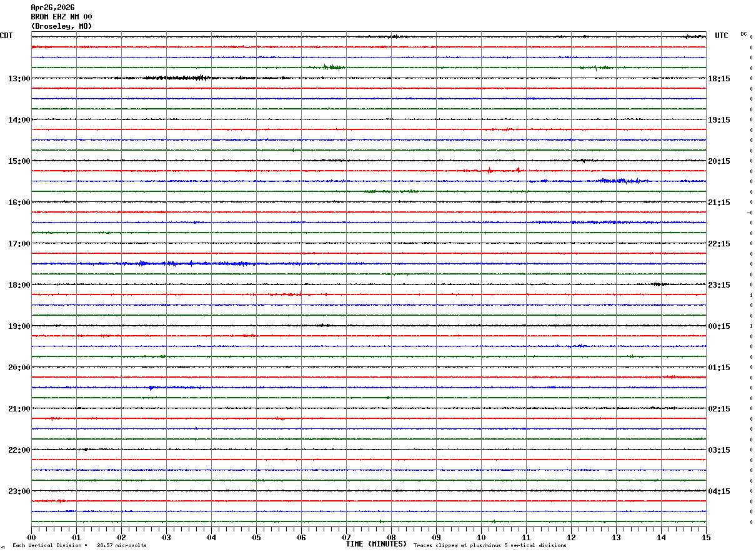The image size is (756, 554).
Task: Click the CDT timezone label
Action: click(6, 36)
